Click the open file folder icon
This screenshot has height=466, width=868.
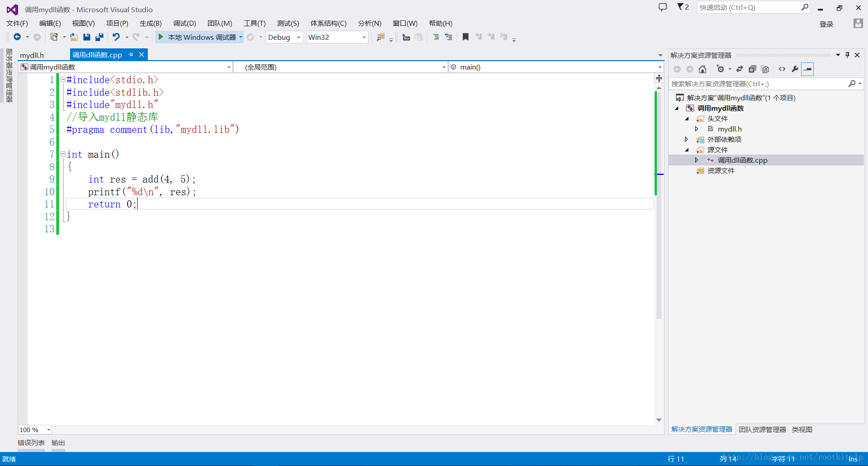(x=74, y=37)
